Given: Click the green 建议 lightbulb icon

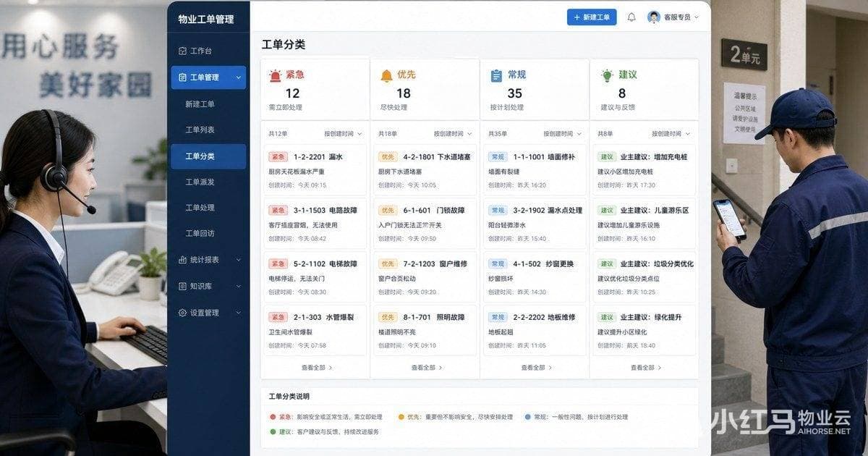Looking at the screenshot, I should tap(606, 75).
